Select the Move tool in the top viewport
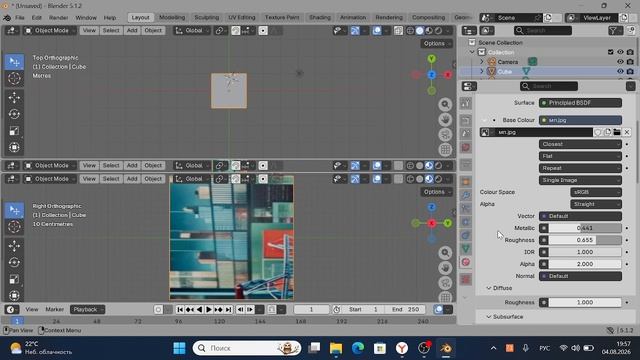The image size is (640, 360). point(14,98)
